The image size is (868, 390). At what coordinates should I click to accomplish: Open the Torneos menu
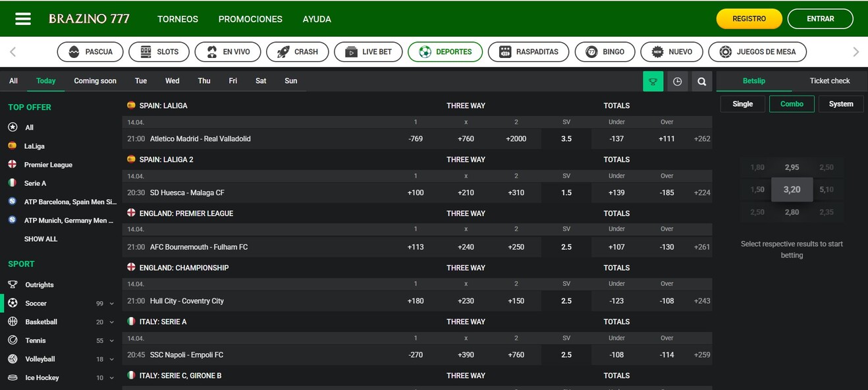(178, 19)
